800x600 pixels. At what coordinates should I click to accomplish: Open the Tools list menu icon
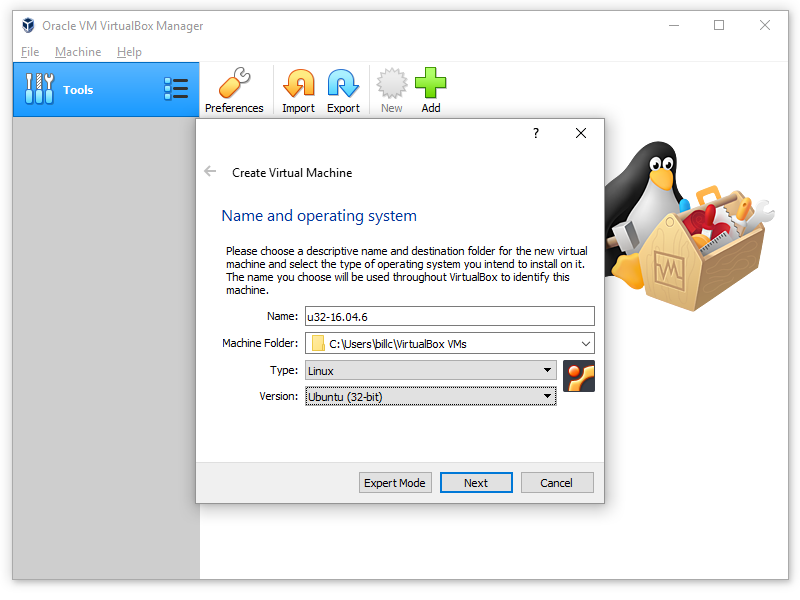pyautogui.click(x=176, y=89)
